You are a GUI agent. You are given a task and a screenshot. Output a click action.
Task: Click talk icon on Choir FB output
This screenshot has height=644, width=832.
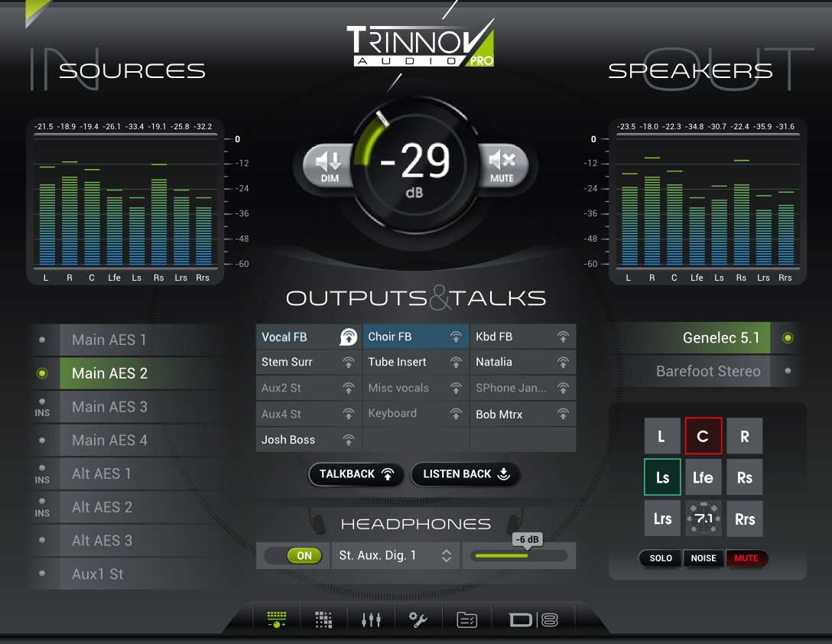[x=456, y=337]
